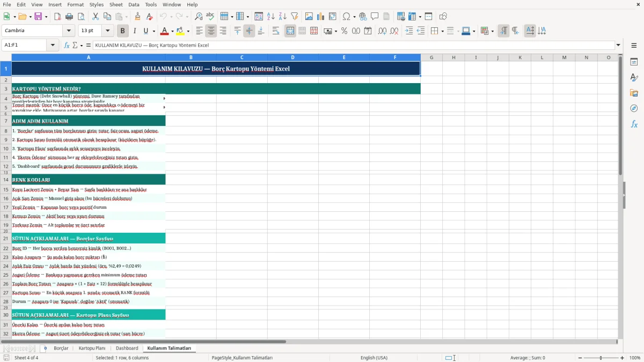Image resolution: width=644 pixels, height=362 pixels.
Task: Add a decimal place
Action: click(382, 31)
